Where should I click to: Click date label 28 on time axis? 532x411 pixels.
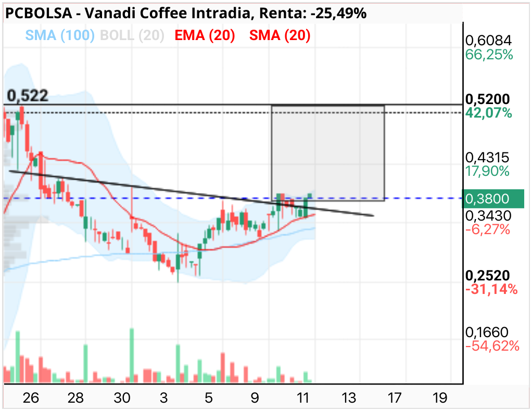pos(75,398)
